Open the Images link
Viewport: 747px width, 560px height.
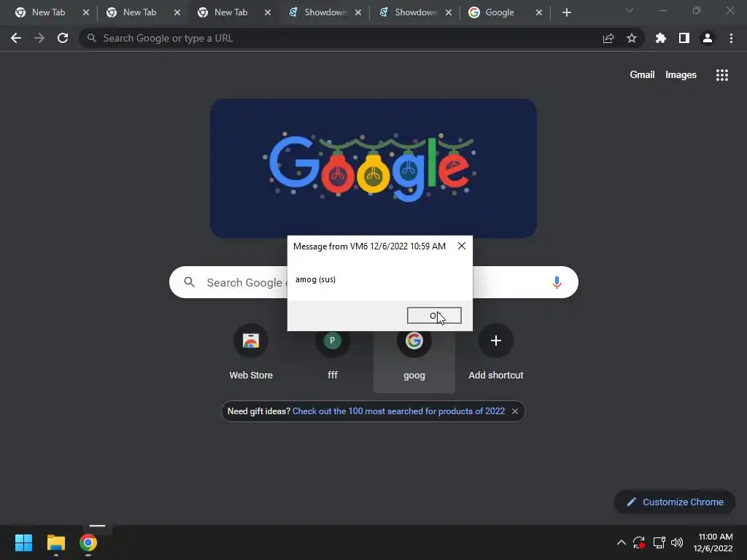coord(681,75)
